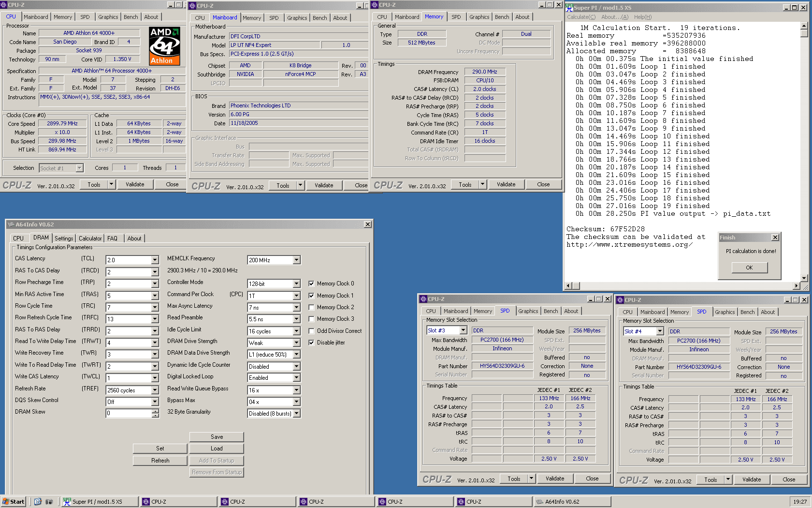Open Internet Explorer from the quick launch

pyautogui.click(x=38, y=502)
